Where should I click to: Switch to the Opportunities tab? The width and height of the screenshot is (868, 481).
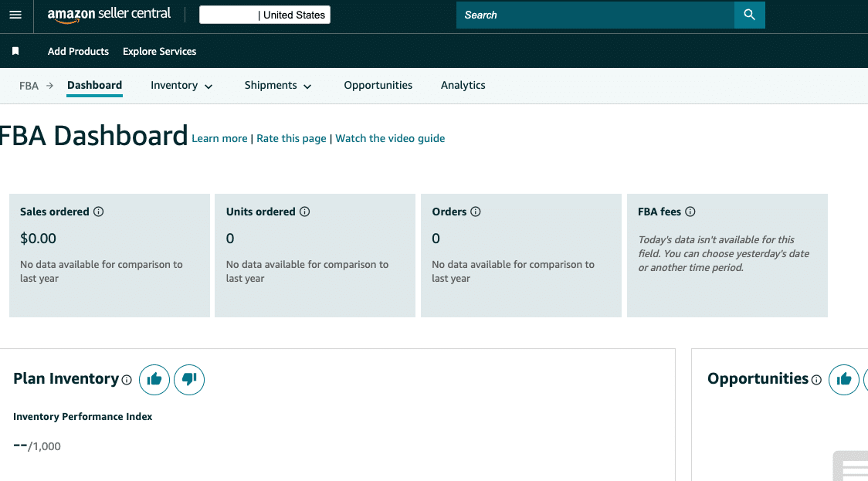pyautogui.click(x=378, y=86)
